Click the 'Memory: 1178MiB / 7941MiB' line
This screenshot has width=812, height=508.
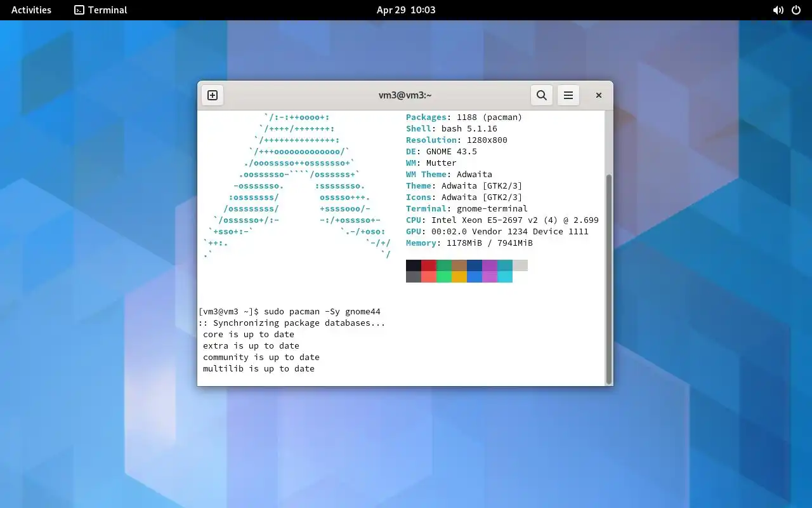(469, 243)
